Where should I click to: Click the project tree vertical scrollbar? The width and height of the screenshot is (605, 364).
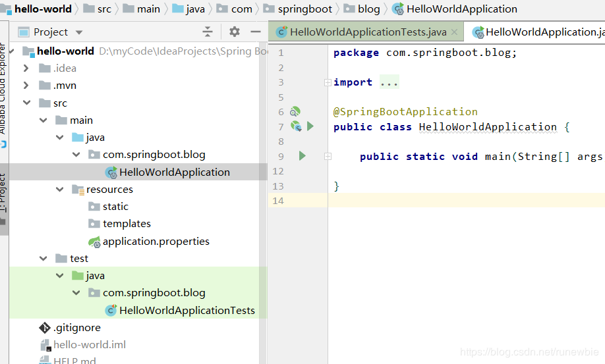263,204
